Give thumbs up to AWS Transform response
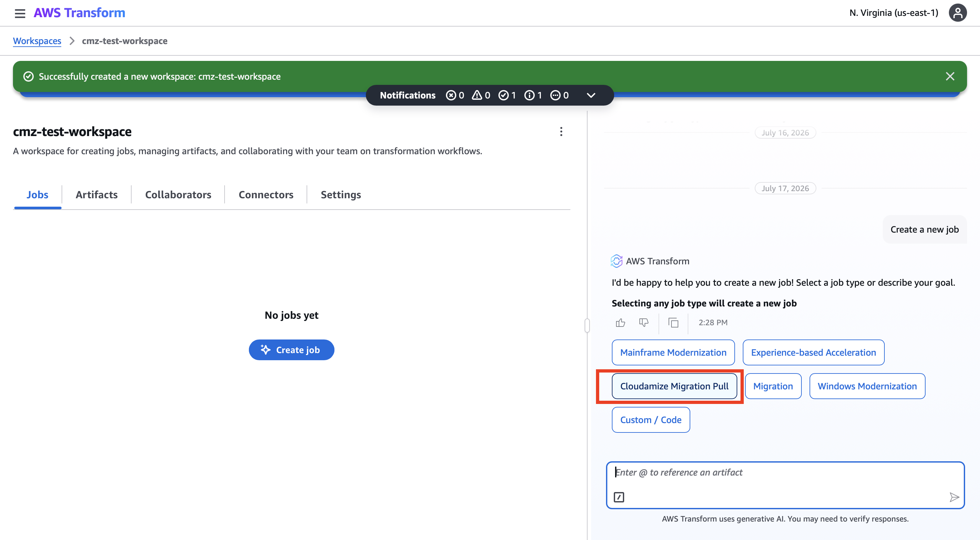This screenshot has width=980, height=540. [621, 323]
